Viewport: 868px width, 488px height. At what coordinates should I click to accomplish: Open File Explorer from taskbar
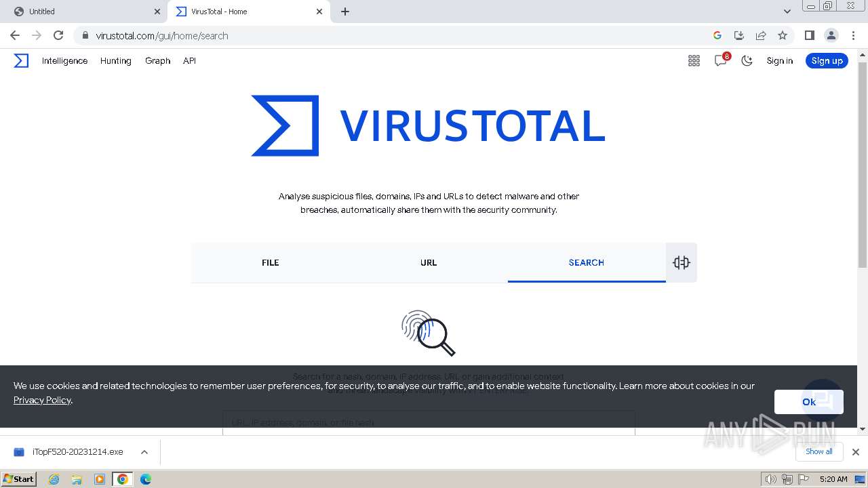click(77, 479)
